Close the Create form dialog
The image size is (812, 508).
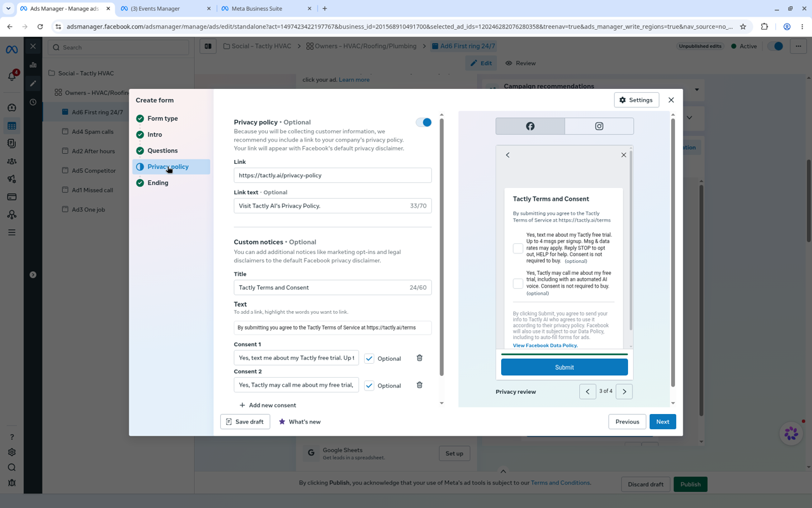(671, 100)
